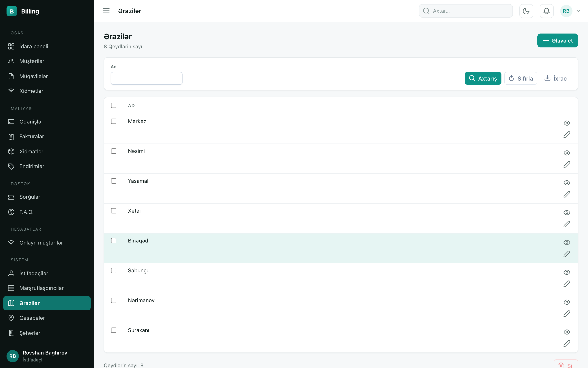This screenshot has width=588, height=368.
Task: Open Endirimlər in sidebar
Action: point(47,166)
